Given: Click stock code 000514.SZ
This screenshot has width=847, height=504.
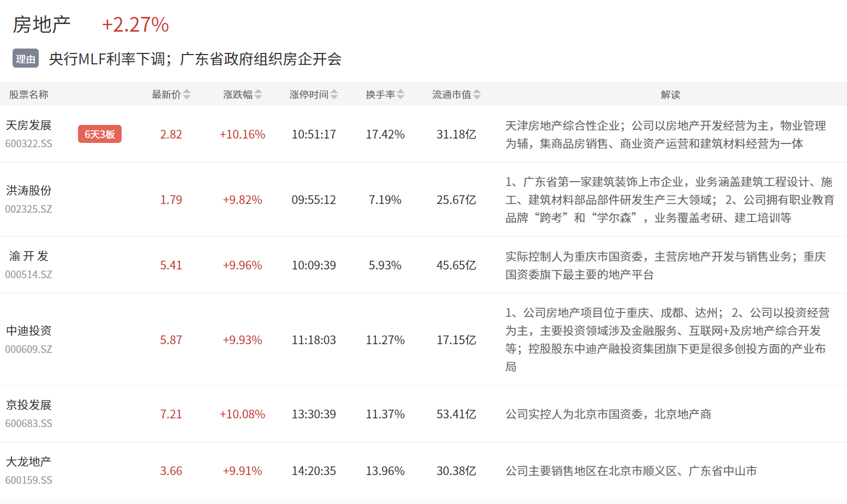Looking at the screenshot, I should (x=29, y=274).
